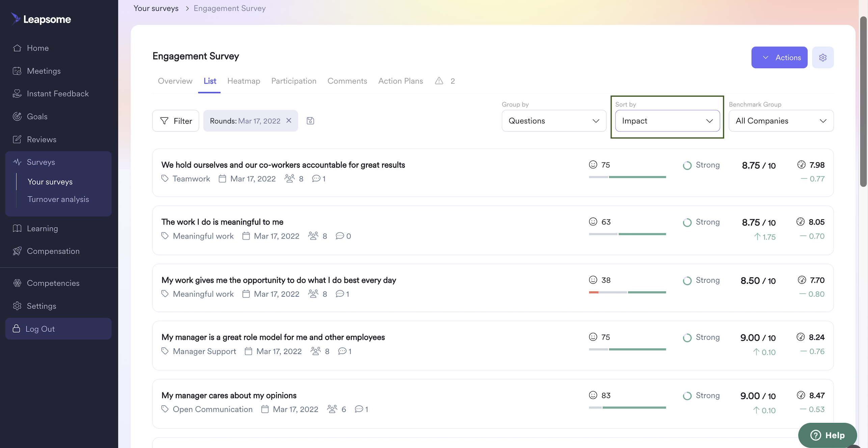Open the Group by Questions dropdown

click(553, 121)
